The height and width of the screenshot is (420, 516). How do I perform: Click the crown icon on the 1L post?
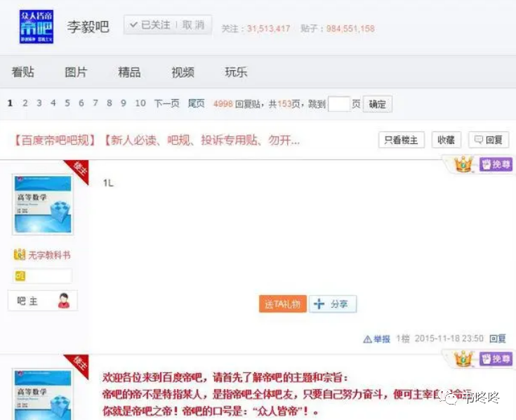[463, 164]
